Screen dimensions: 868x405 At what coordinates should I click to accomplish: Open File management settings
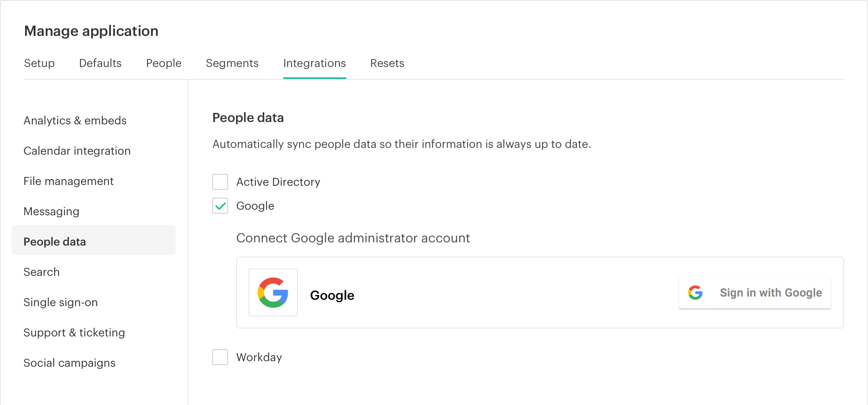click(x=69, y=181)
